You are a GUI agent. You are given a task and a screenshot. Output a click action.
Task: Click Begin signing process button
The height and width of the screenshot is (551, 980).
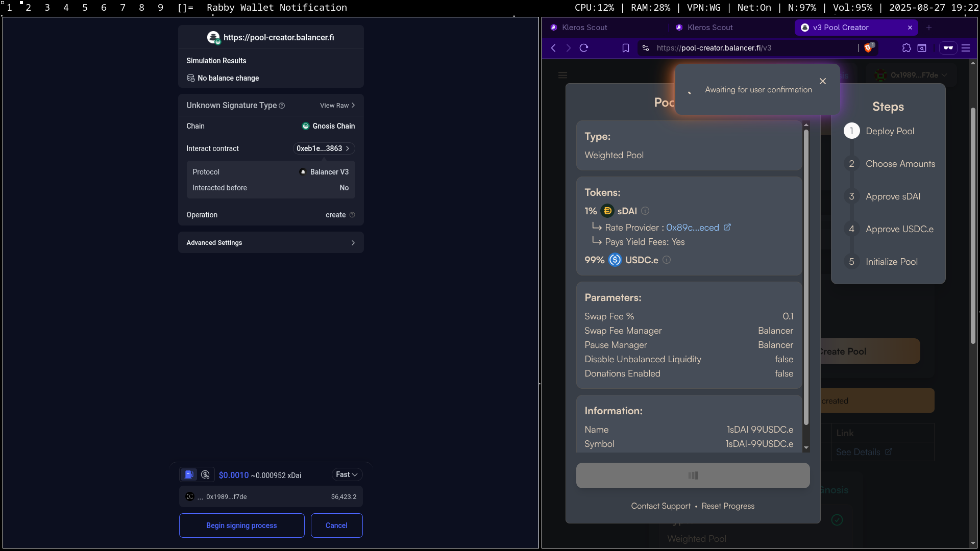tap(241, 525)
